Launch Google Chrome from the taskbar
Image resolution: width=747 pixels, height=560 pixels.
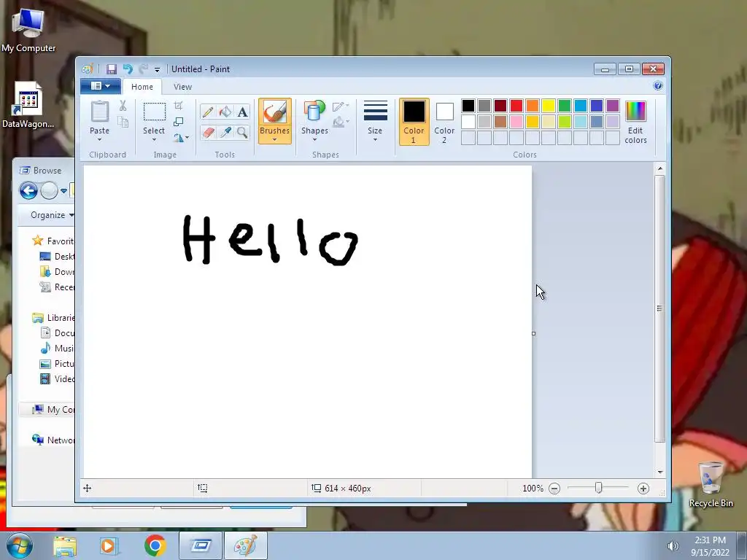tap(155, 545)
